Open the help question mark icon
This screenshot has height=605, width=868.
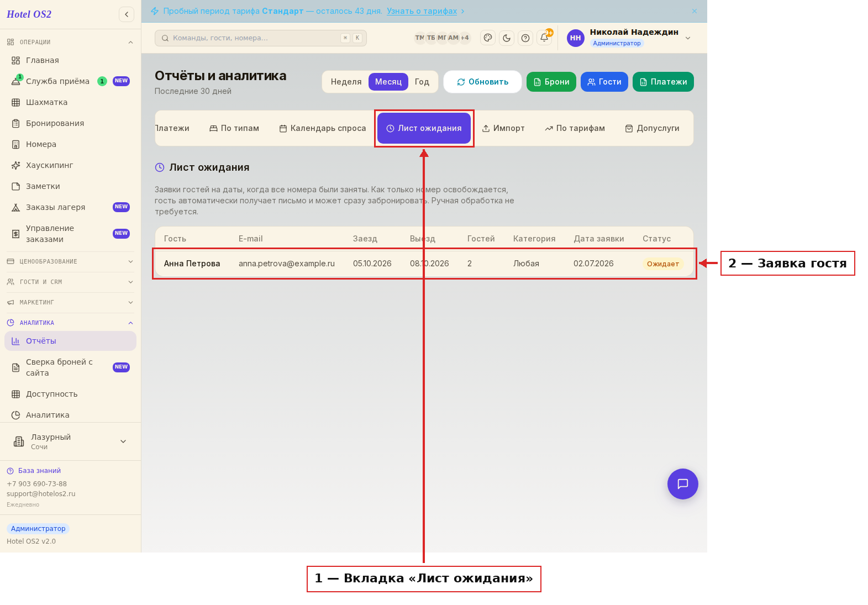coord(525,38)
